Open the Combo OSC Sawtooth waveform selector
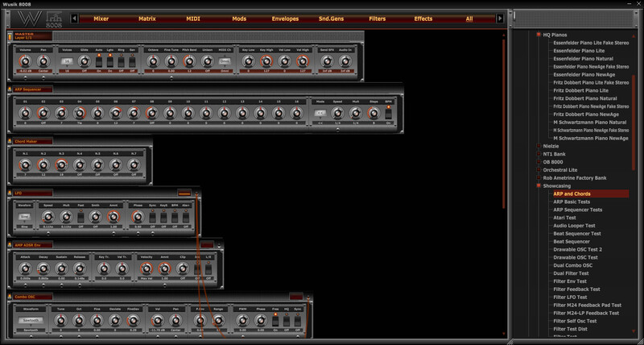Viewport: 644px width, 345px height. tap(31, 320)
